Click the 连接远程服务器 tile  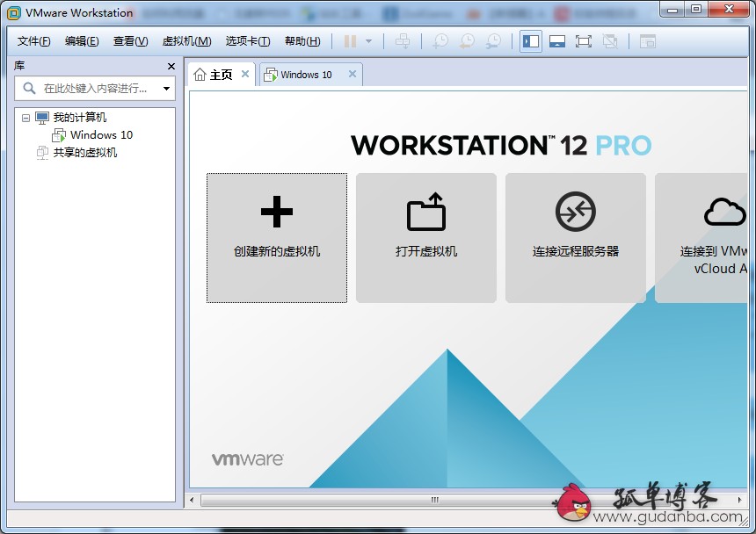576,238
